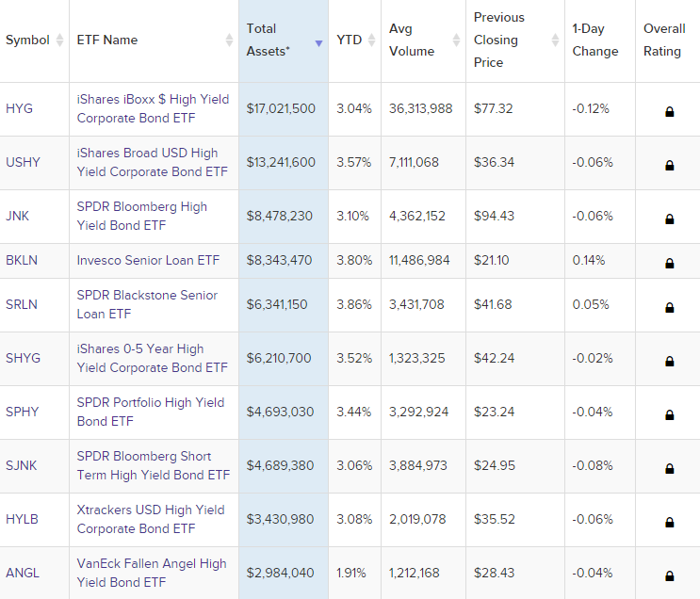Image resolution: width=700 pixels, height=599 pixels.
Task: Sort by Avg Volume column arrows
Action: tap(456, 40)
